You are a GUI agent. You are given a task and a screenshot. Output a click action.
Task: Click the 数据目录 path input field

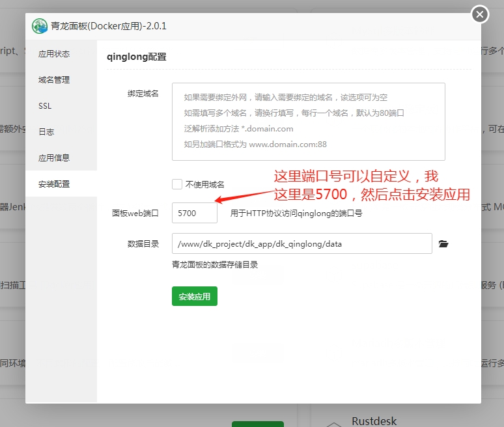[x=301, y=243]
